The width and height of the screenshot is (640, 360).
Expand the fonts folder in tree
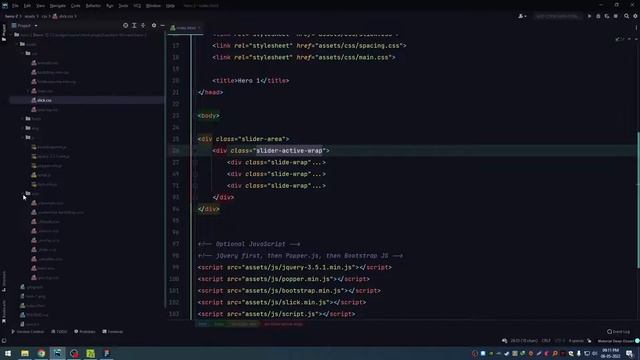(x=23, y=119)
